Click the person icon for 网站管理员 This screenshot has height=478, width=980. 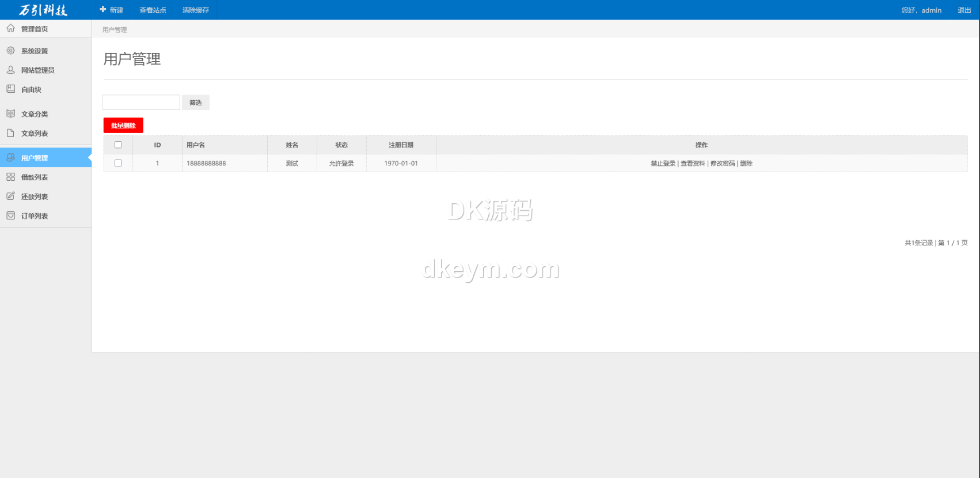10,70
